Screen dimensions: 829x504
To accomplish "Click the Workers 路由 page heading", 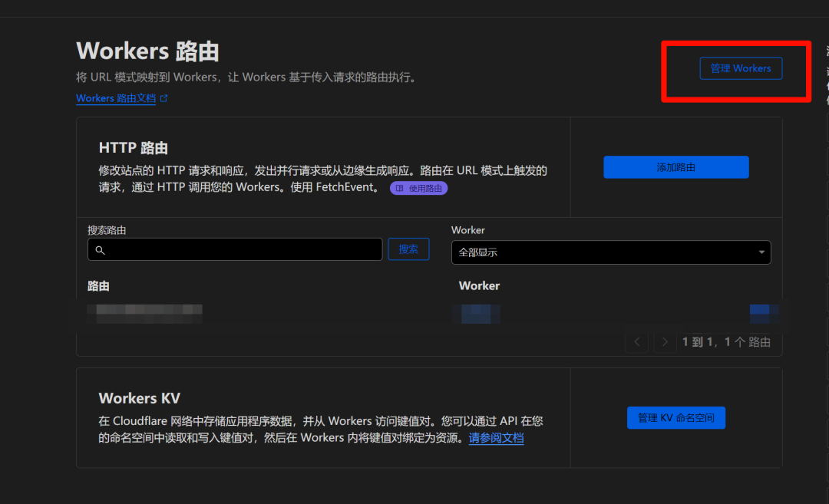I will (147, 51).
